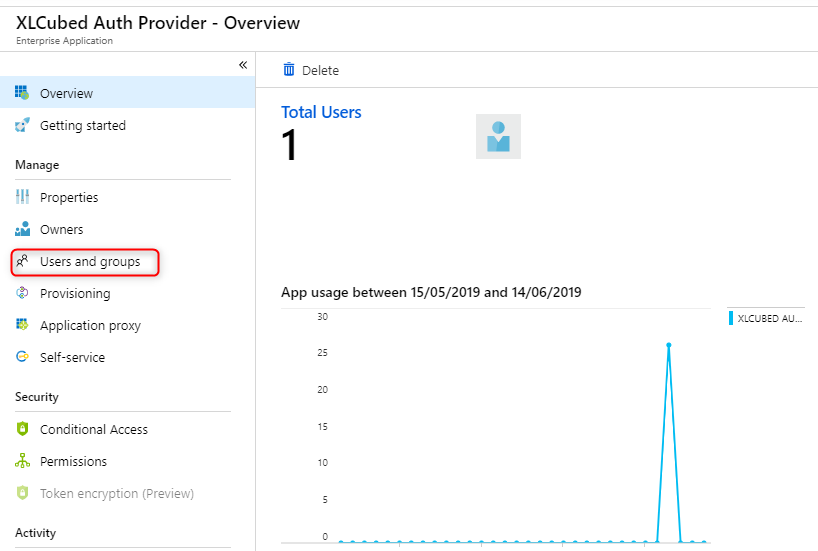Click the Getting started icon
The height and width of the screenshot is (551, 818).
22,126
